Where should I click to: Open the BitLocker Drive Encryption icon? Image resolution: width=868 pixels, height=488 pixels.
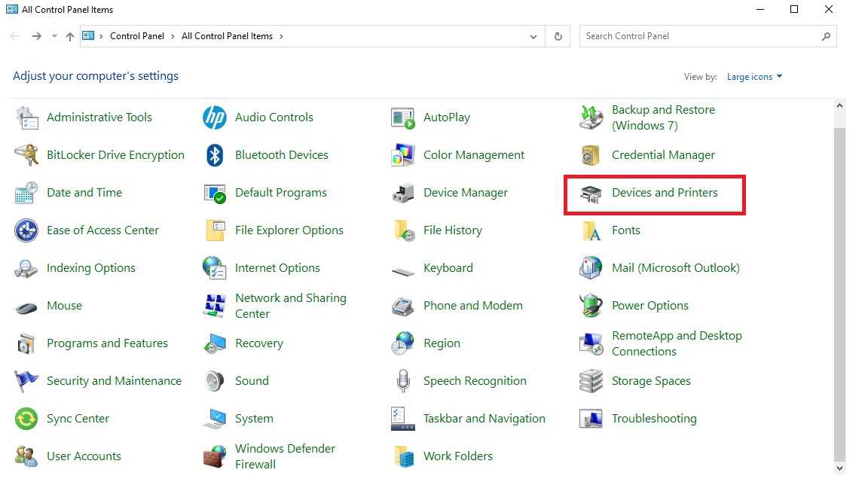click(26, 155)
